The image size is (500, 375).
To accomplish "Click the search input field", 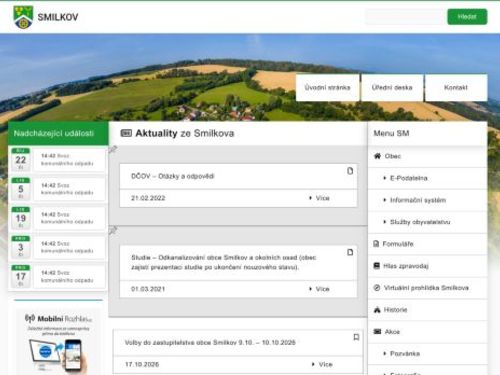I will click(x=404, y=17).
